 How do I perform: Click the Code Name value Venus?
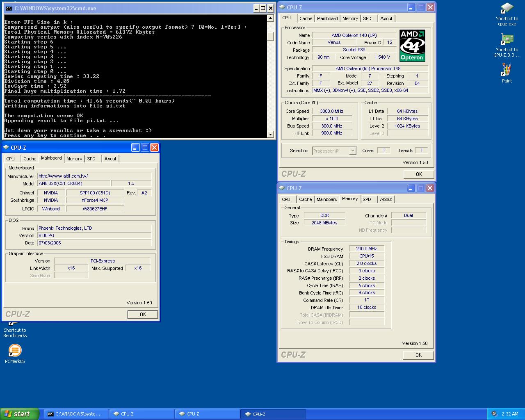[x=334, y=42]
